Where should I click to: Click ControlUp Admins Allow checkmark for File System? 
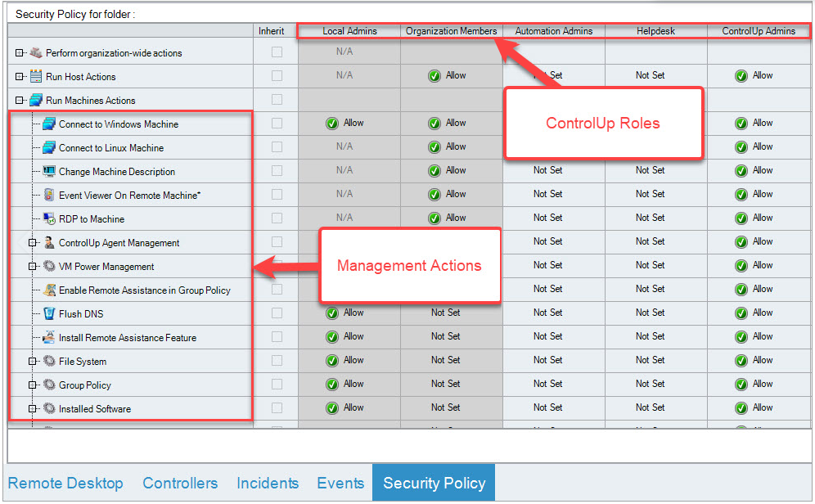741,361
